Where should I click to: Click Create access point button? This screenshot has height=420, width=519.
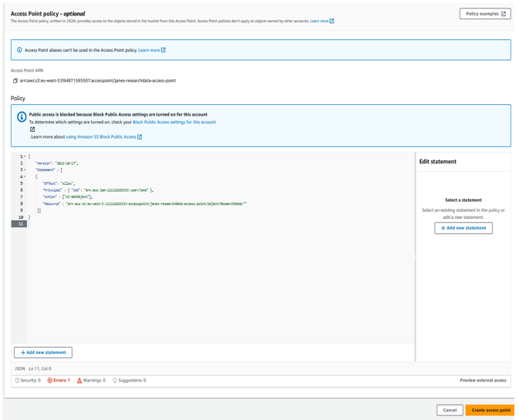pyautogui.click(x=491, y=410)
